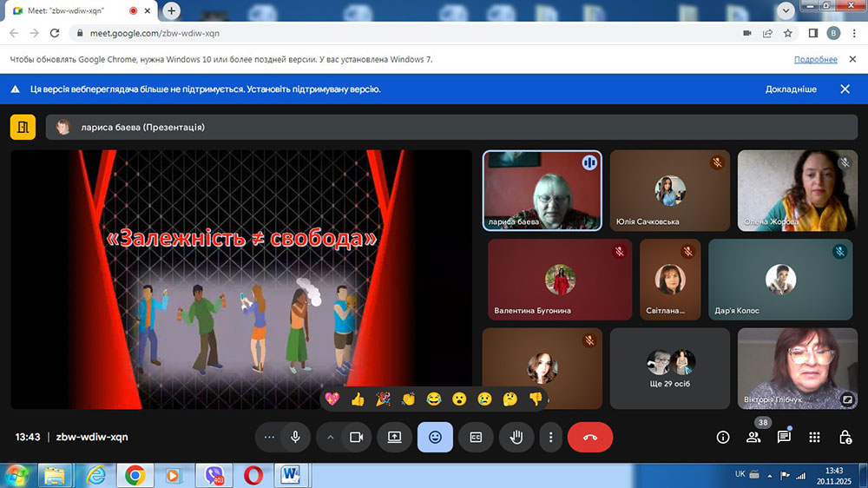Start presenting your screen
This screenshot has height=488, width=868.
(394, 437)
